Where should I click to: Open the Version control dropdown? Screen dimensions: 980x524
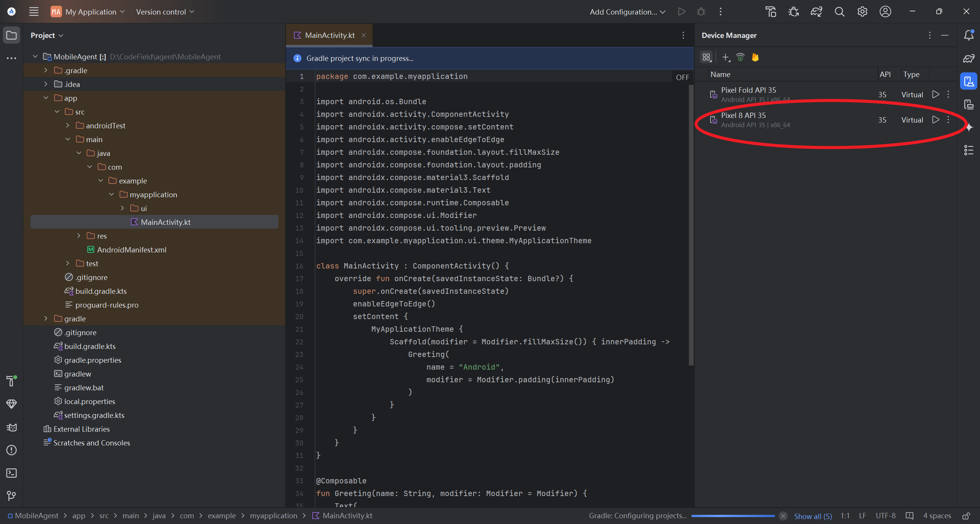point(165,11)
